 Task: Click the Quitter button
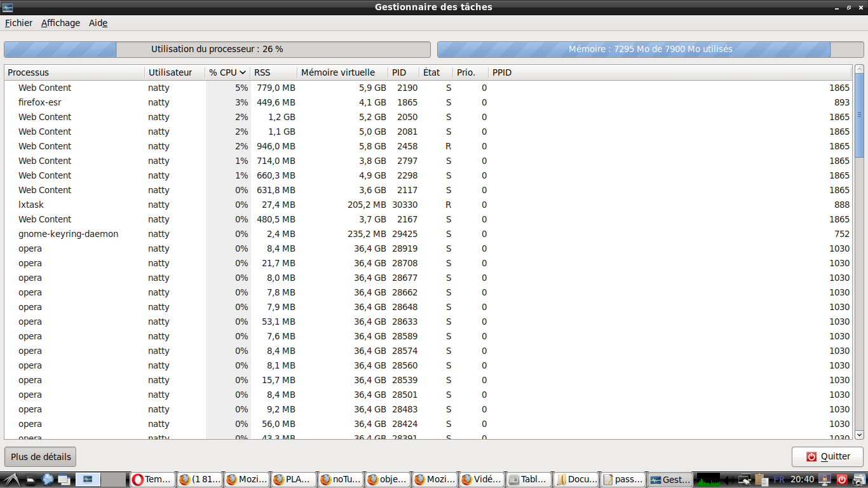click(827, 456)
